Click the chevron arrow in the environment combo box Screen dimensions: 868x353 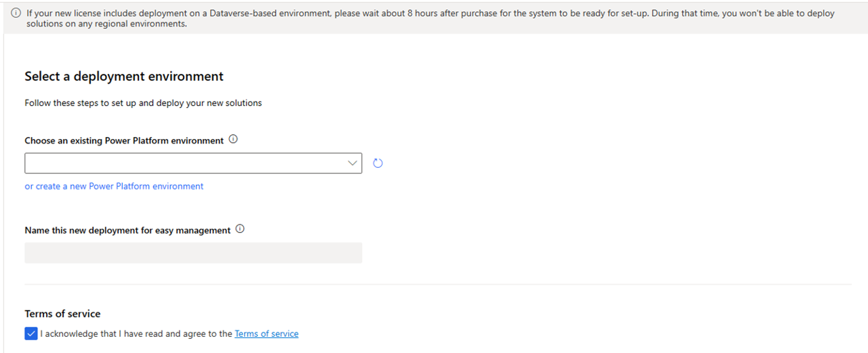tap(352, 163)
